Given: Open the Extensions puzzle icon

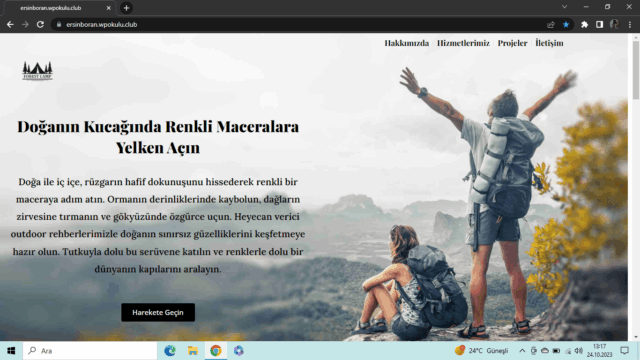Looking at the screenshot, I should pos(584,24).
